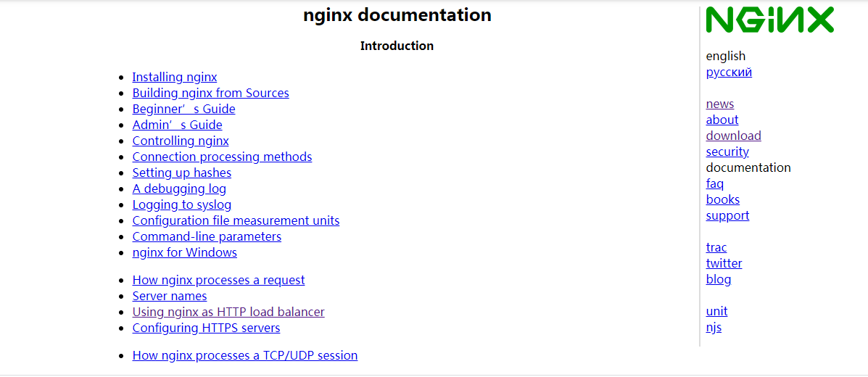This screenshot has width=868, height=377.
Task: Open Setting up hashes link
Action: pyautogui.click(x=181, y=173)
